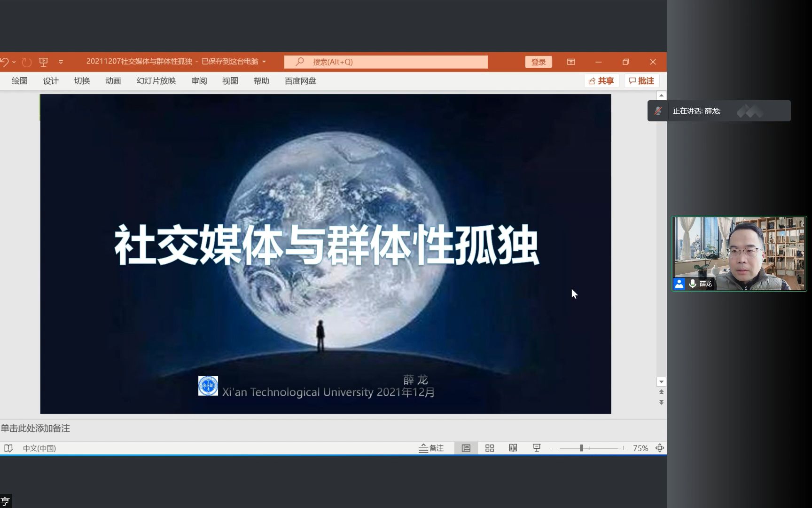Start Slide Show from status bar icon
Screen dimensions: 812x508
click(x=537, y=448)
